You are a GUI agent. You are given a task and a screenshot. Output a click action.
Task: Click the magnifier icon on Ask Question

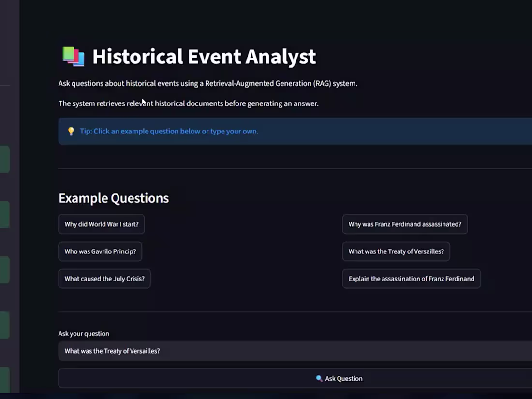point(319,378)
